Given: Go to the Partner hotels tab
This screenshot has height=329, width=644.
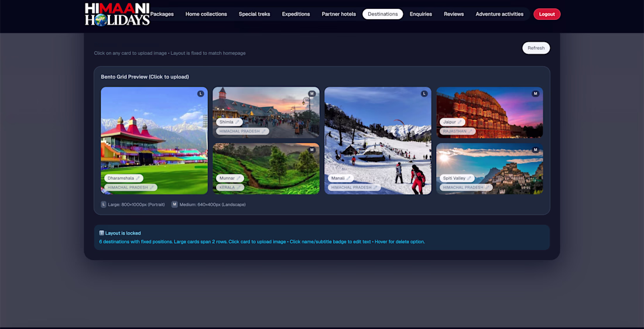Looking at the screenshot, I should click(339, 14).
